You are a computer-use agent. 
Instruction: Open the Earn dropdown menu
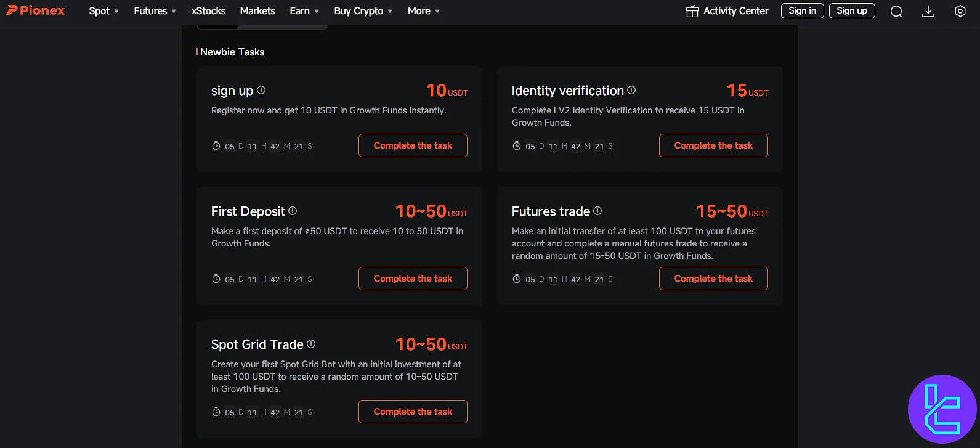tap(304, 11)
